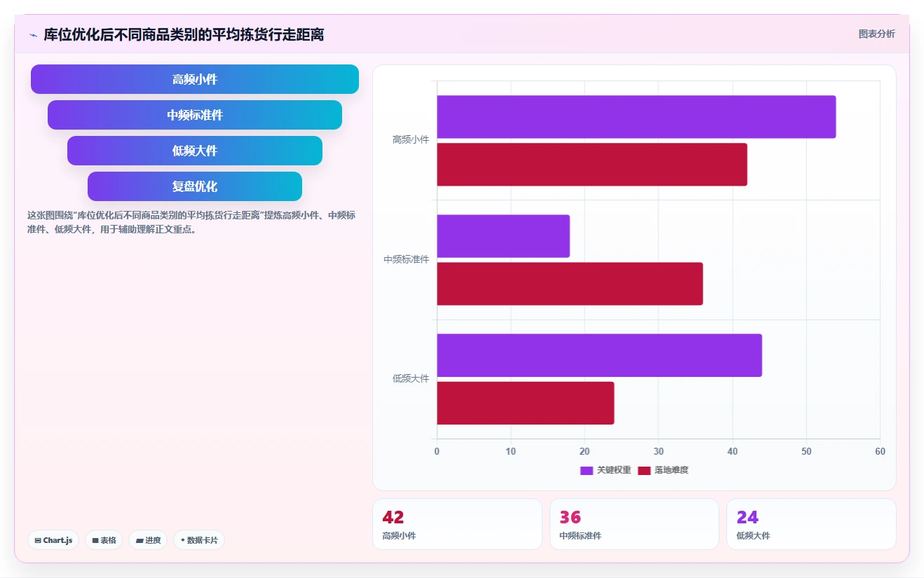The image size is (924, 578).
Task: Click the 数据卡片 tag
Action: [199, 540]
